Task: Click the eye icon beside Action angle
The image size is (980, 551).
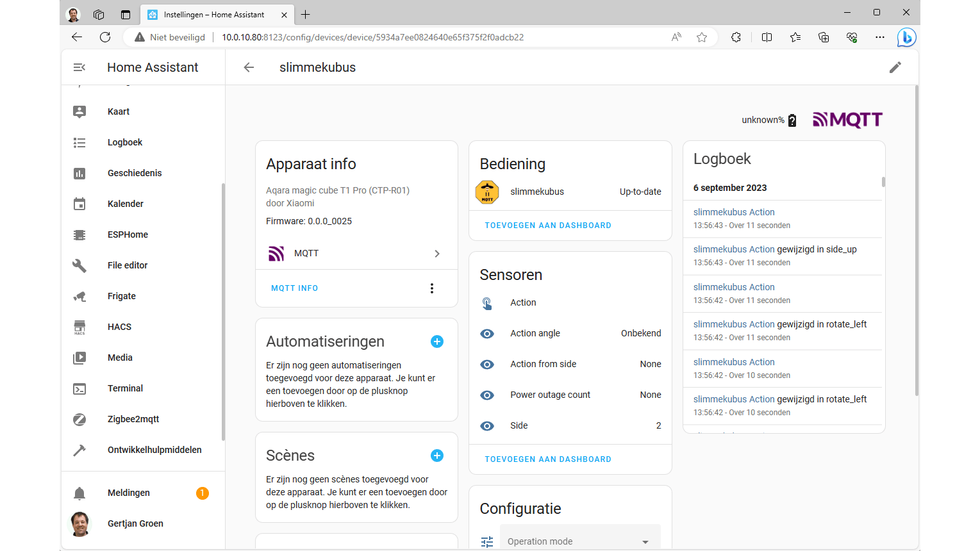Action: pyautogui.click(x=487, y=333)
